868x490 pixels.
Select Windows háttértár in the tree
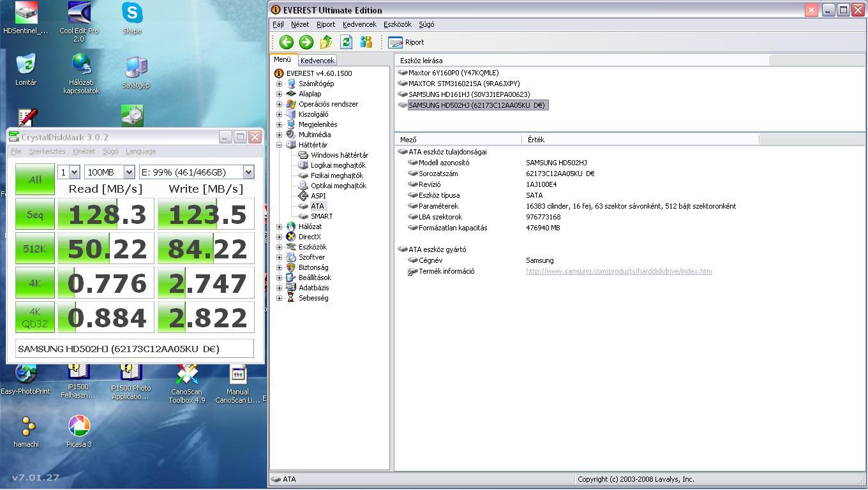339,155
